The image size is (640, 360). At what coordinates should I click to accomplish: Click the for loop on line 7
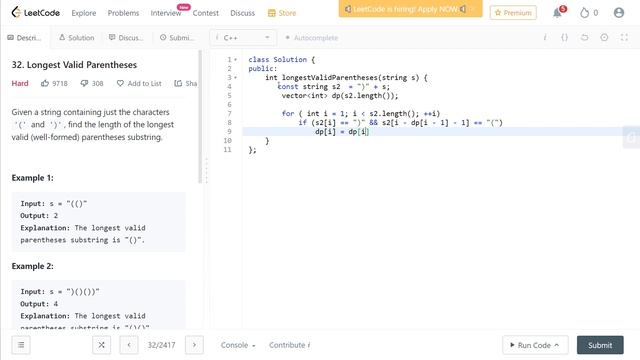point(361,113)
